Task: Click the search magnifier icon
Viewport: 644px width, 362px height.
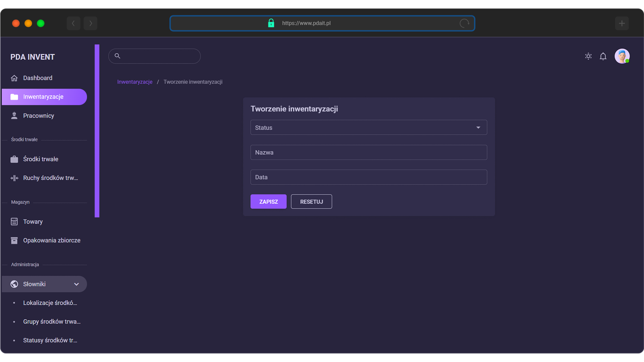Action: (x=117, y=56)
